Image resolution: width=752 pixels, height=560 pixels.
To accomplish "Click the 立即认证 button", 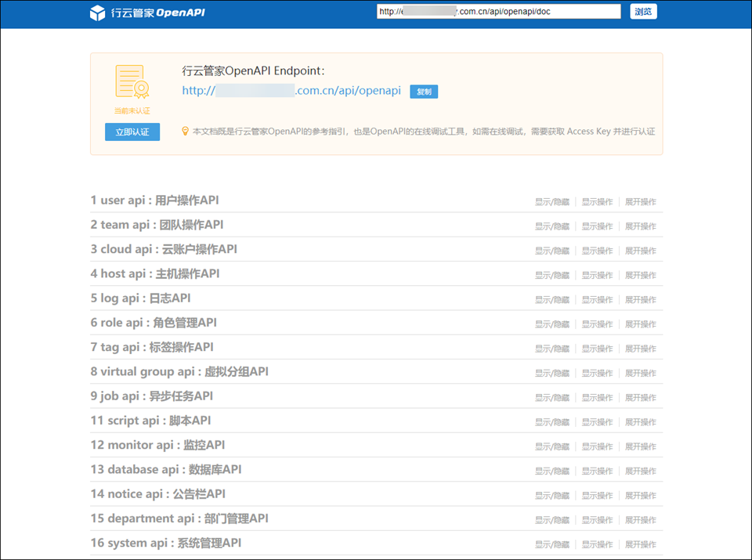I will (x=132, y=132).
